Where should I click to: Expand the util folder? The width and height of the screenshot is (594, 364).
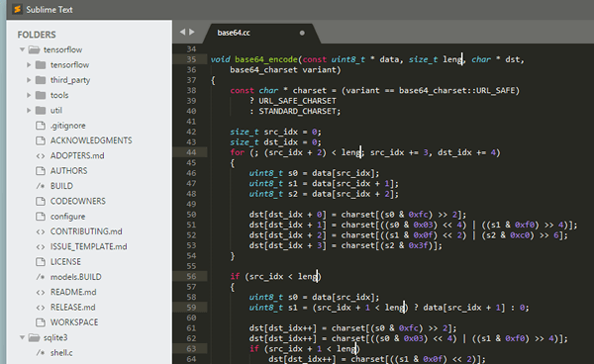[x=29, y=110]
